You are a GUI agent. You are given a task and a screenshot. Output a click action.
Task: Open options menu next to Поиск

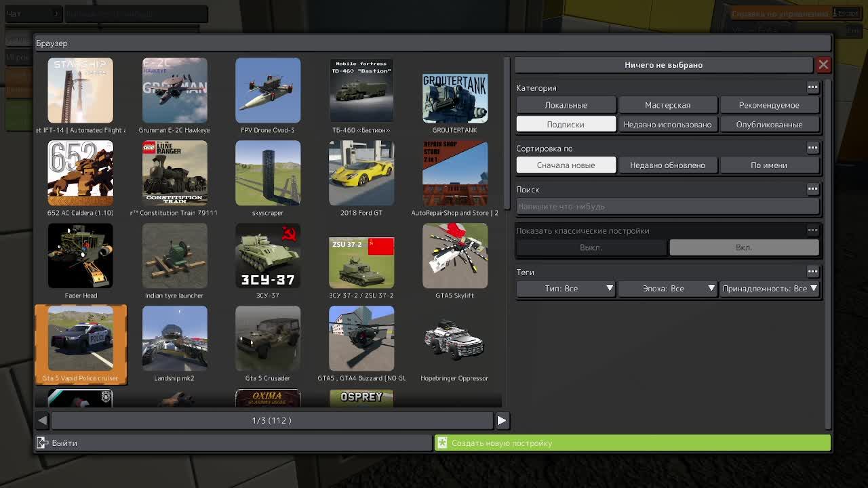pyautogui.click(x=812, y=188)
